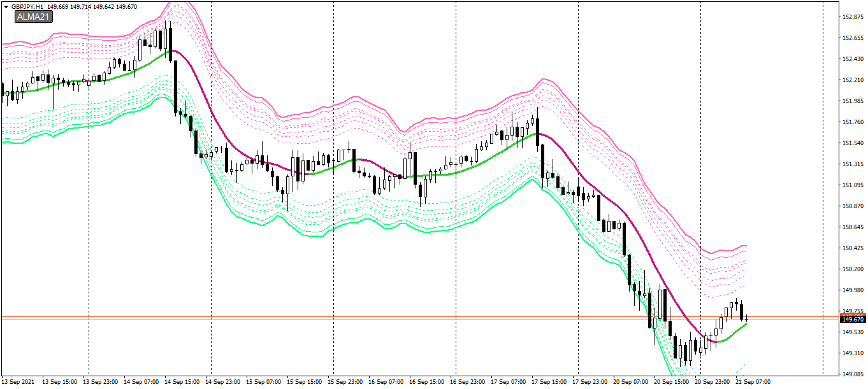Click the 20 Sep 23:00 time label

coord(712,382)
